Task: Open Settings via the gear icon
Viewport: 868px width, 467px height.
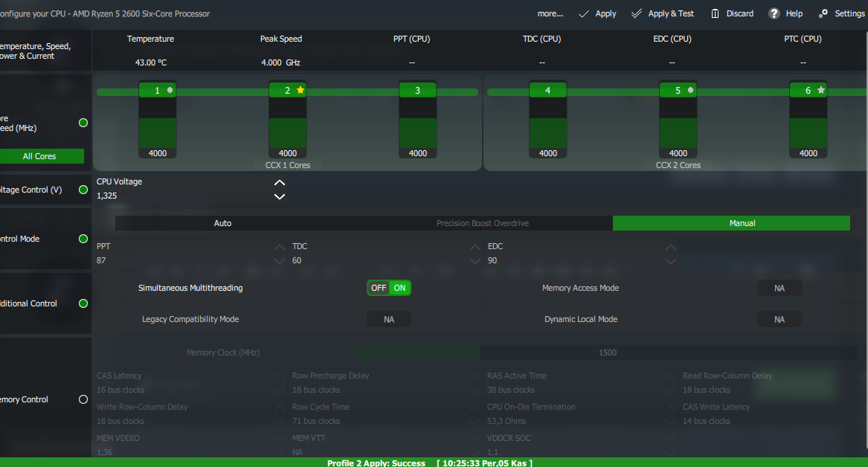Action: coord(823,13)
